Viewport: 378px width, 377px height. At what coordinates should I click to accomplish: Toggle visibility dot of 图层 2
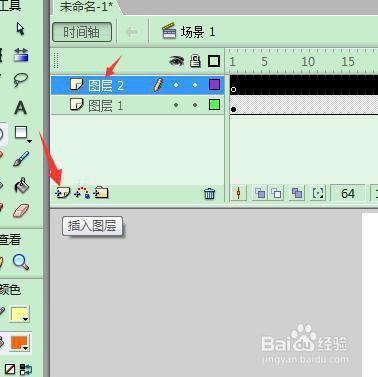[176, 85]
